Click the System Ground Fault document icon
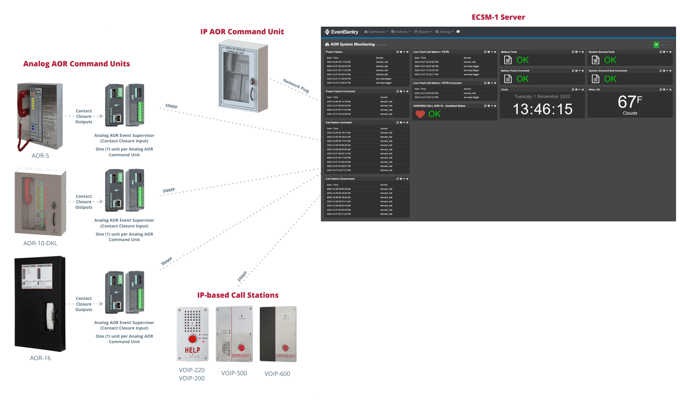Screen dimensions: 680x404 coord(595,60)
